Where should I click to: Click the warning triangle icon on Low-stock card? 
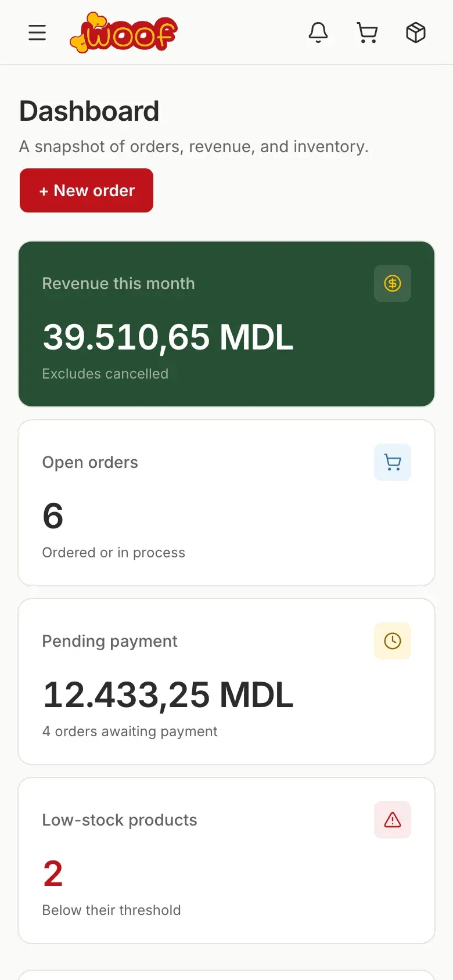(x=393, y=820)
